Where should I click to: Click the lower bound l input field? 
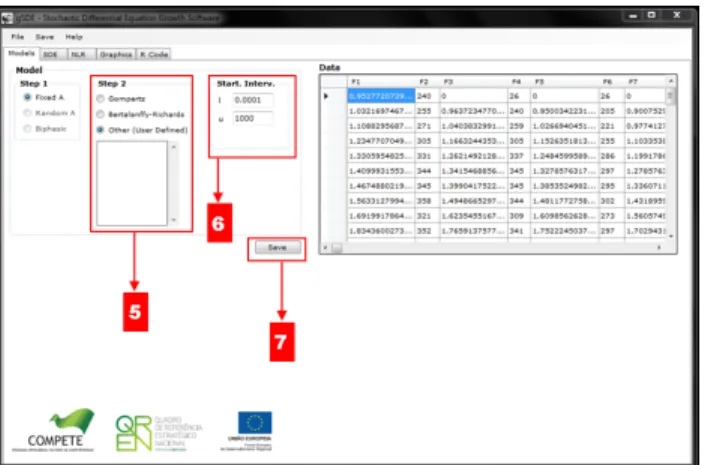[253, 100]
